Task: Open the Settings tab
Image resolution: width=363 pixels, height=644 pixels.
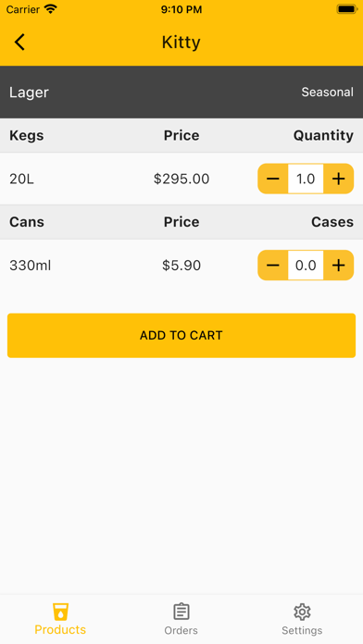Action: coord(302,619)
